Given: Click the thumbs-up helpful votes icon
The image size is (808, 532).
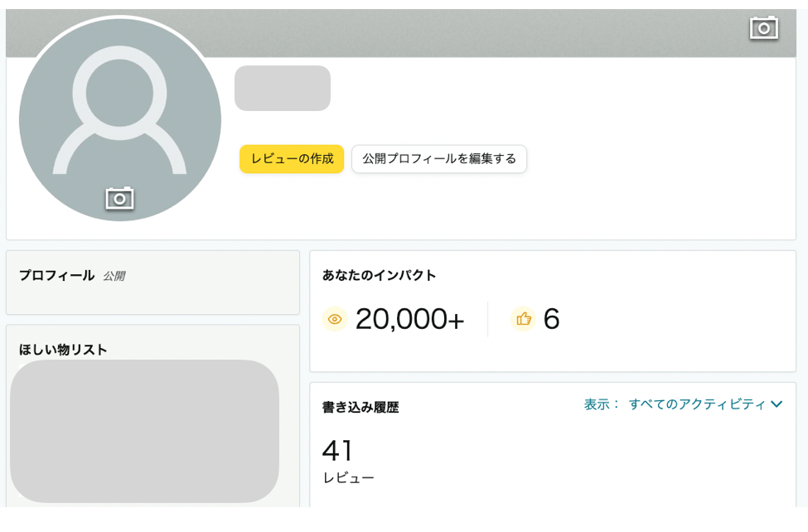Looking at the screenshot, I should pos(523,319).
